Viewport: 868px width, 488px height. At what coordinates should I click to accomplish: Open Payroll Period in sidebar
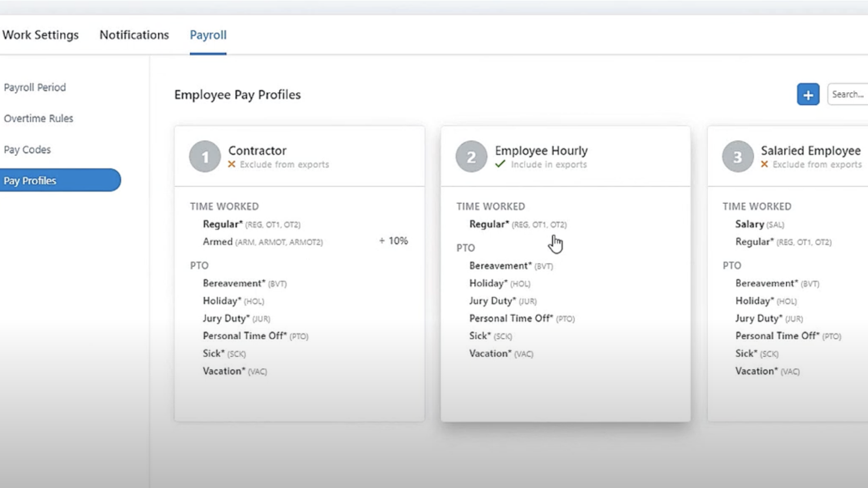(35, 88)
